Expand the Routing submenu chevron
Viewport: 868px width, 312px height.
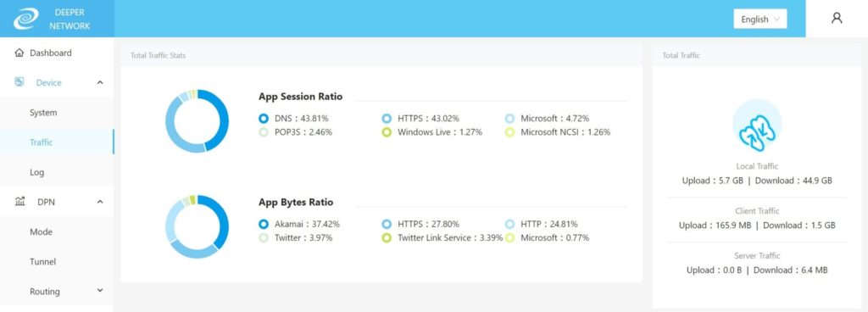point(100,291)
